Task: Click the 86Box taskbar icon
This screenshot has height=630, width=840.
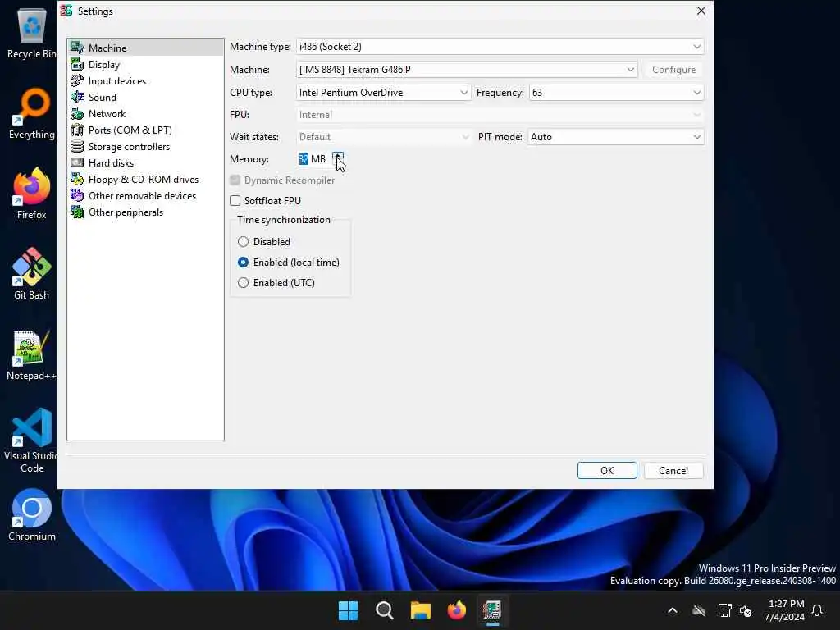Action: pyautogui.click(x=492, y=610)
